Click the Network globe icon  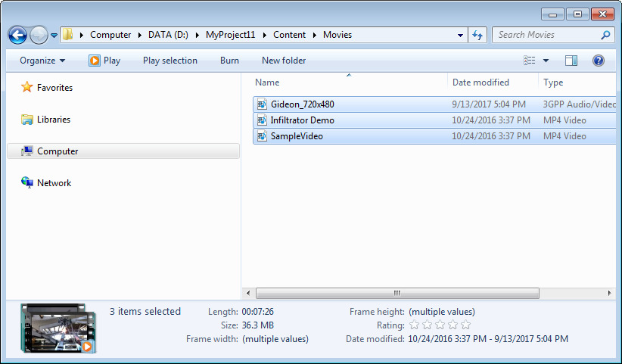click(27, 182)
